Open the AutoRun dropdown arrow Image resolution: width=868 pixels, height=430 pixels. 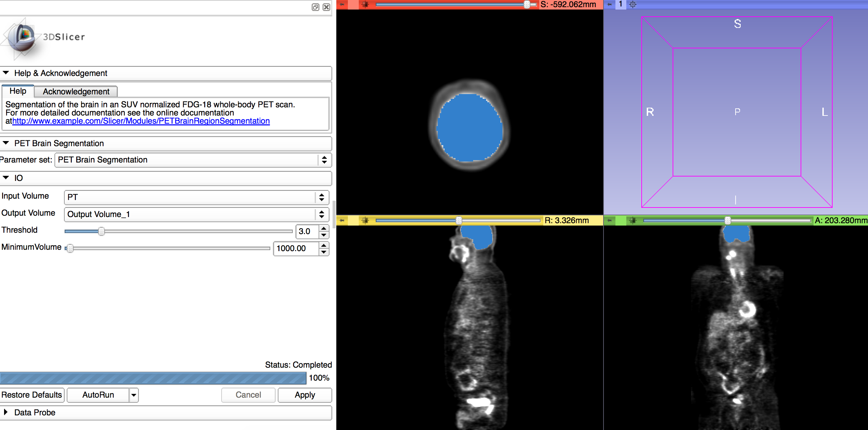[x=134, y=395]
